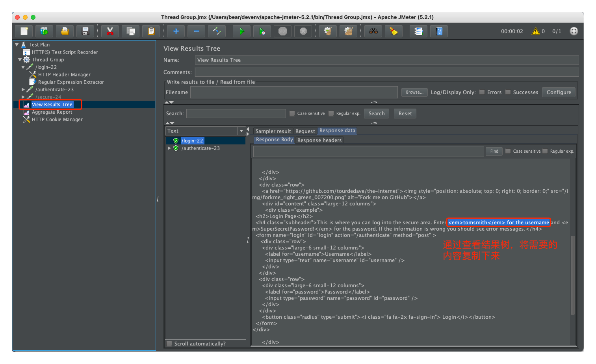
Task: Open Search with binoculars icon
Action: tap(373, 31)
